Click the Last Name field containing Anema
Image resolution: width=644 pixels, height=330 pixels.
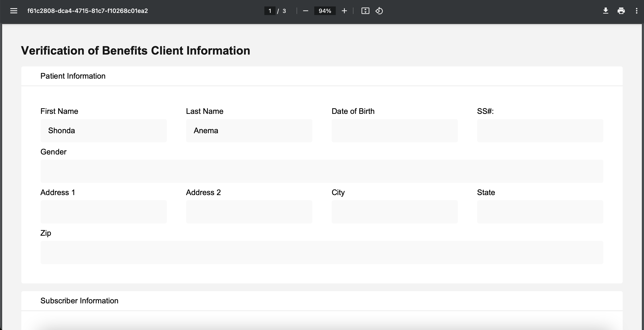coord(249,131)
